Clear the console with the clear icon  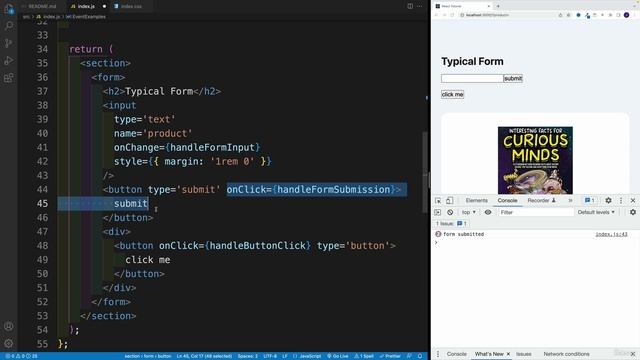tap(450, 212)
